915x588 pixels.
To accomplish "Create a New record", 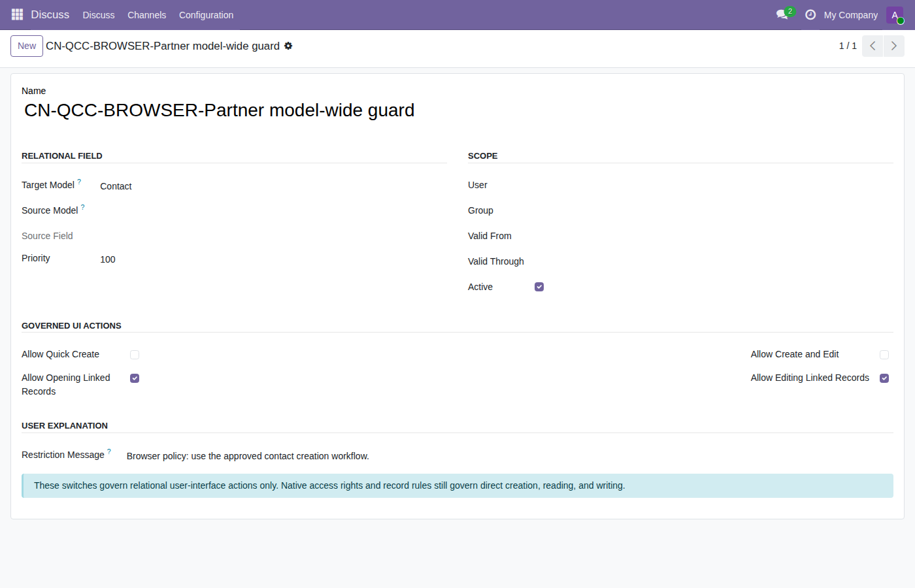I will point(27,46).
